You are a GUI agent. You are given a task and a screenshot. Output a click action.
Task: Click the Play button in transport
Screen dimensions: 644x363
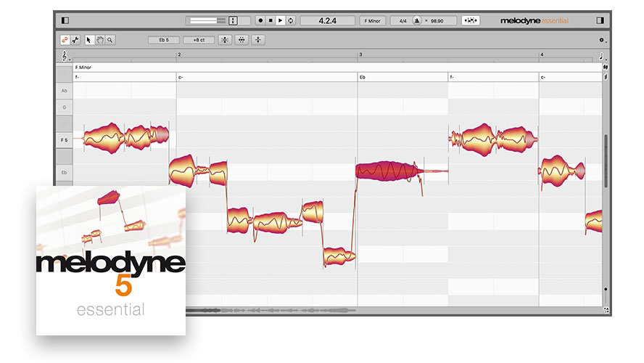click(281, 20)
